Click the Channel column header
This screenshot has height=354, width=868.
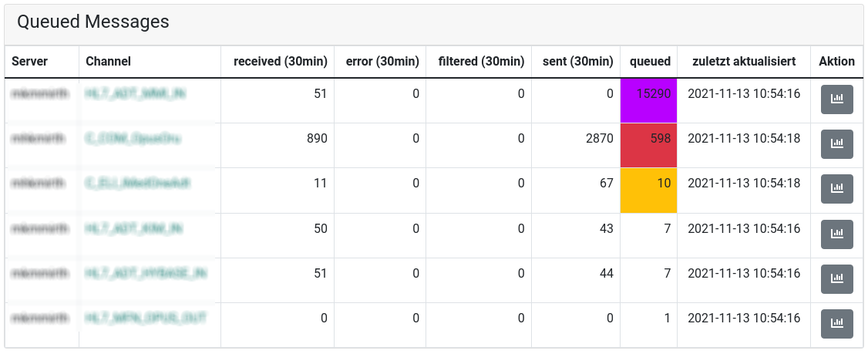[108, 62]
